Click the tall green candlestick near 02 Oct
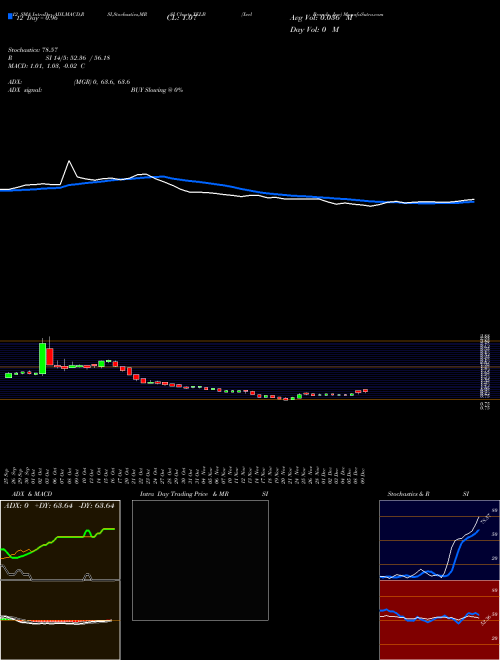The height and width of the screenshot is (660, 500). [x=43, y=358]
